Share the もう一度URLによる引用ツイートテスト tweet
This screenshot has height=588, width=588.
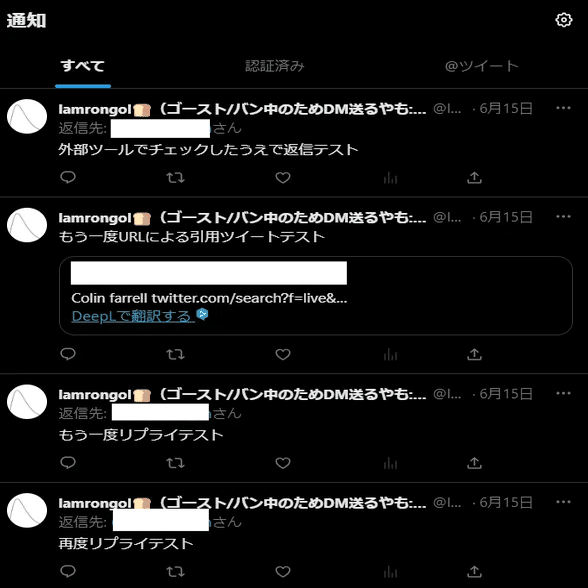(x=474, y=354)
